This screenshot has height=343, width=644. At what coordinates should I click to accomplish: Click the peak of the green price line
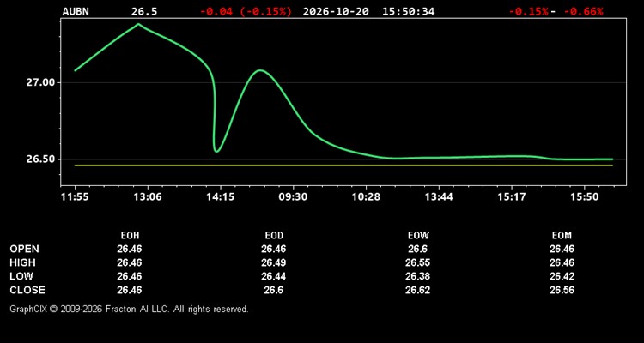pyautogui.click(x=138, y=24)
